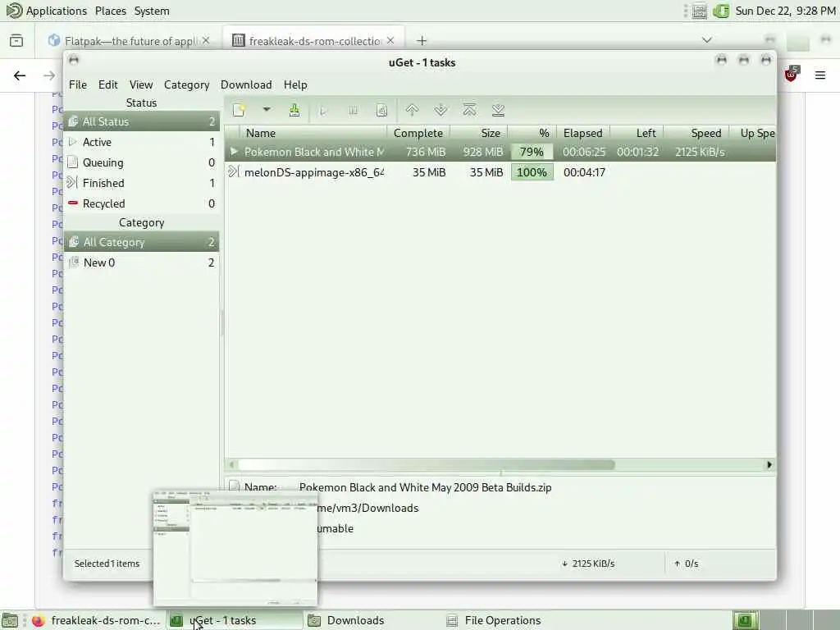The width and height of the screenshot is (840, 630).
Task: Click the browser sidebar toggle icon
Action: [x=16, y=41]
